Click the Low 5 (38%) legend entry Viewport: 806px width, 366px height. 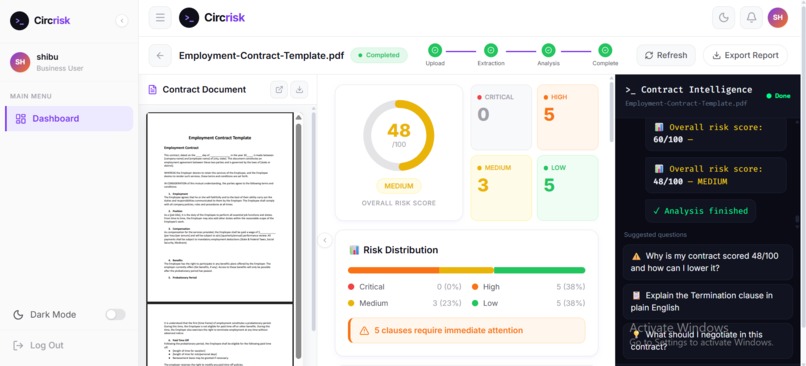528,303
